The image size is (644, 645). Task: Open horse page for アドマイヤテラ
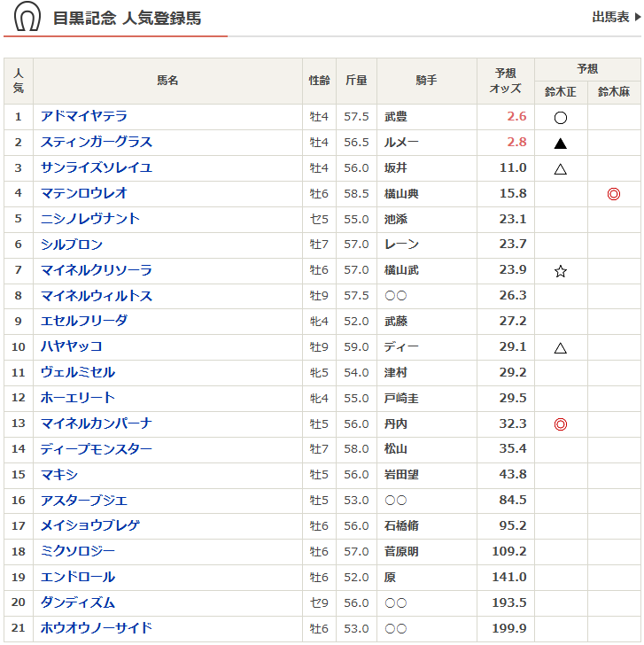point(84,116)
